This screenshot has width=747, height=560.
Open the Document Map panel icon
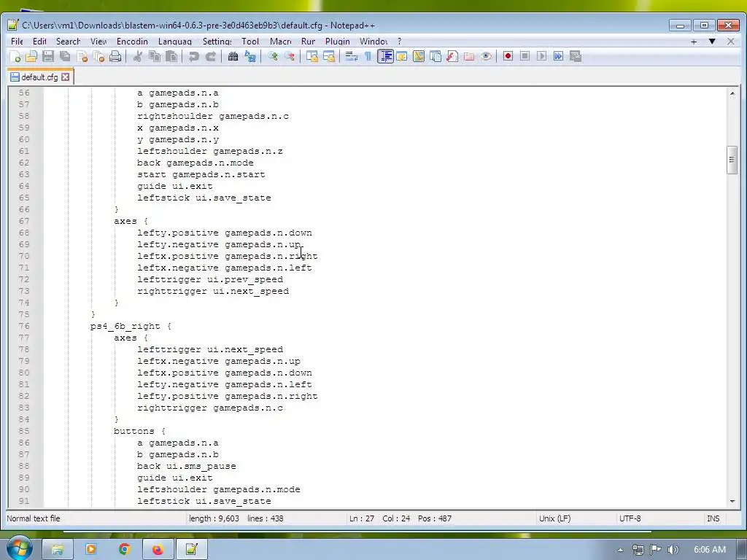coord(418,57)
